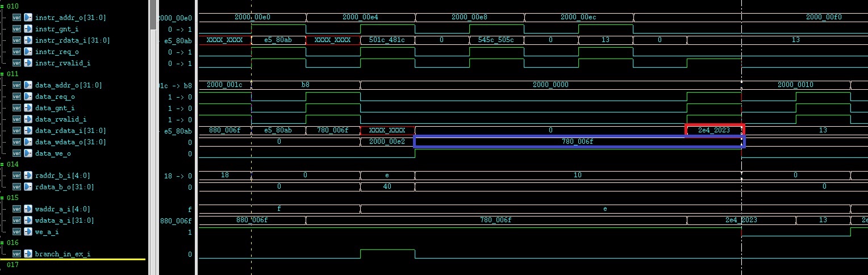Click the signal icon beside instr_req_o
This screenshot has height=275, width=868.
(x=27, y=52)
